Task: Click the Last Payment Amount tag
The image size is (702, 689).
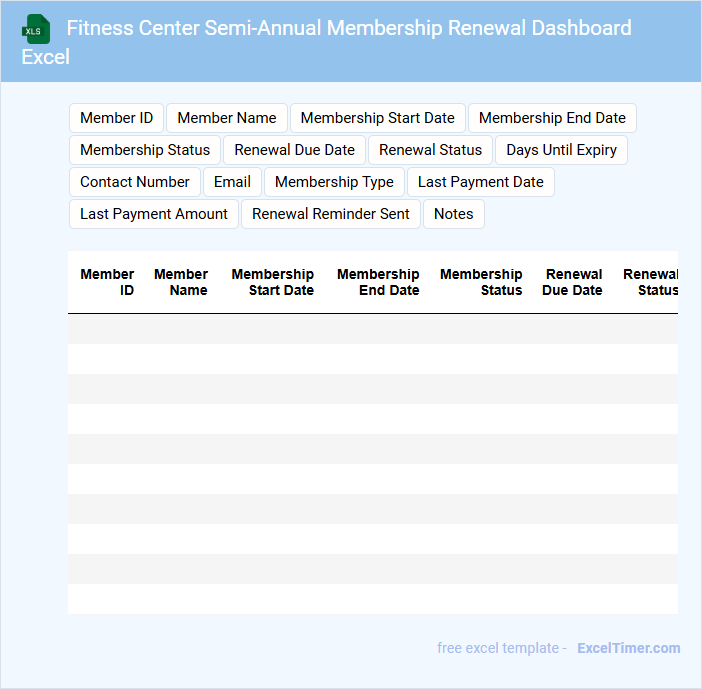Action: click(x=154, y=214)
